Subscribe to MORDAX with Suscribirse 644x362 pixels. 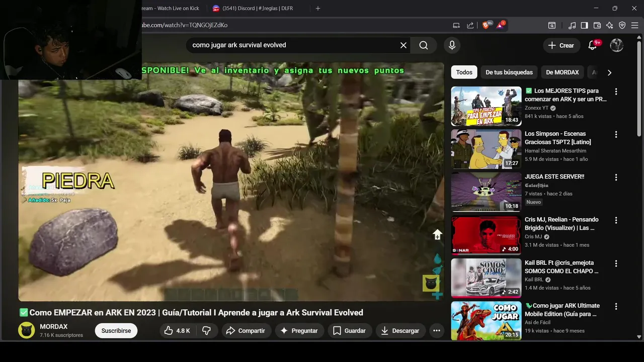(x=116, y=330)
